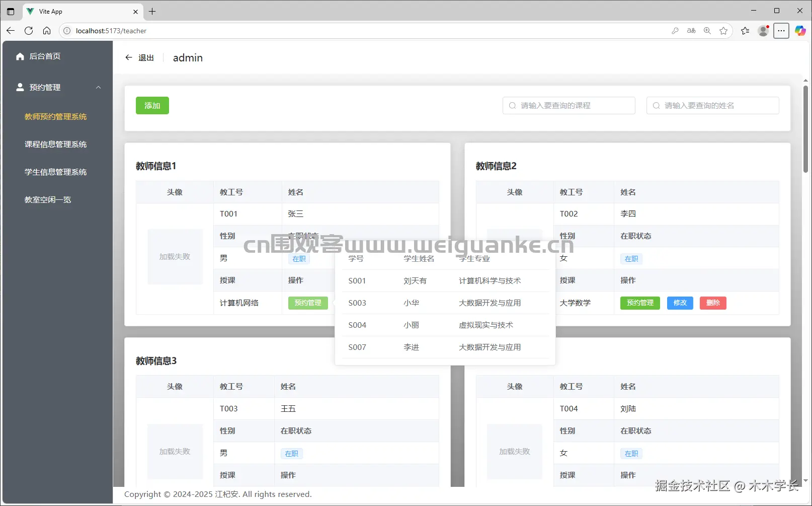
Task: Go to 后台首页 in the sidebar
Action: (x=45, y=56)
